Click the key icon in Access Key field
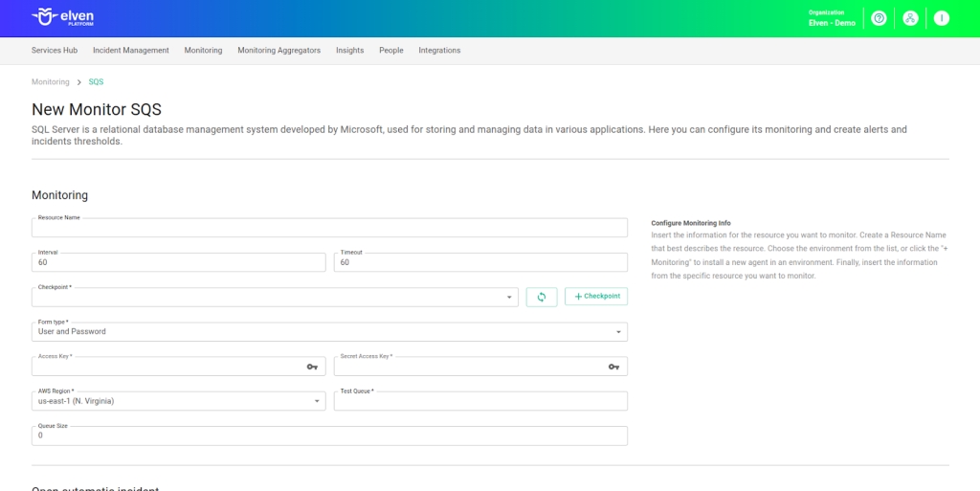 pyautogui.click(x=312, y=367)
